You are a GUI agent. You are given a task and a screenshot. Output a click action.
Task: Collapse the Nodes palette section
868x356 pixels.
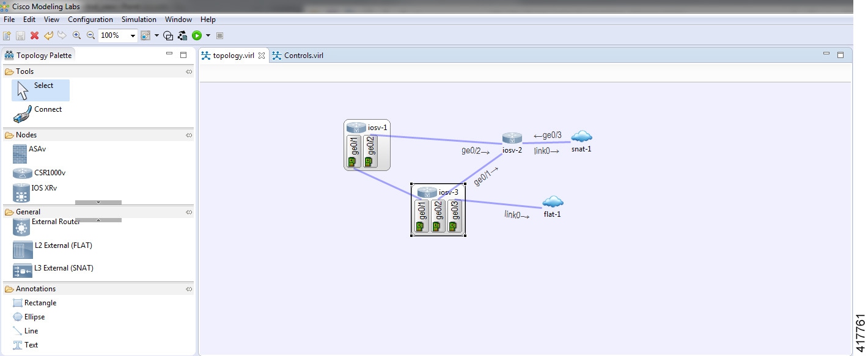[98, 135]
